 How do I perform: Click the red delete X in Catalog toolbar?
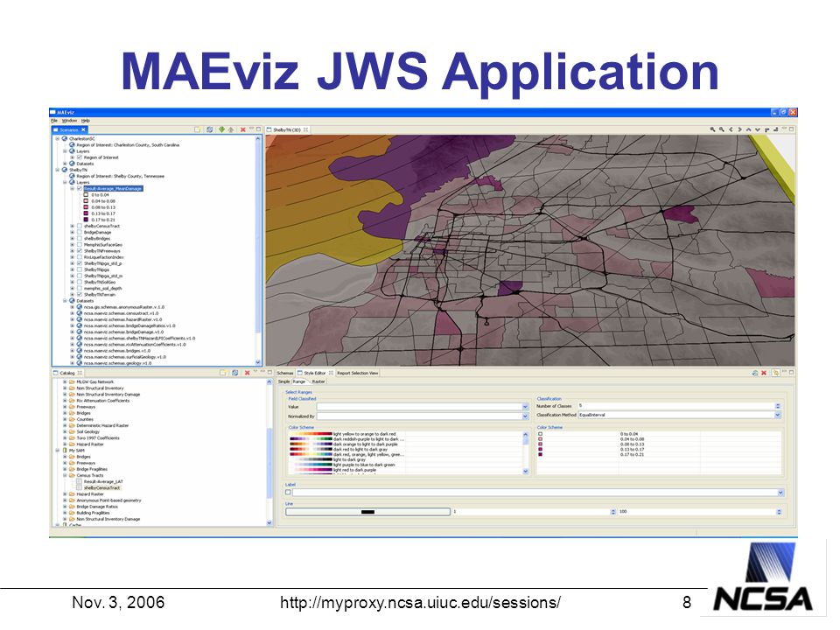pos(247,373)
